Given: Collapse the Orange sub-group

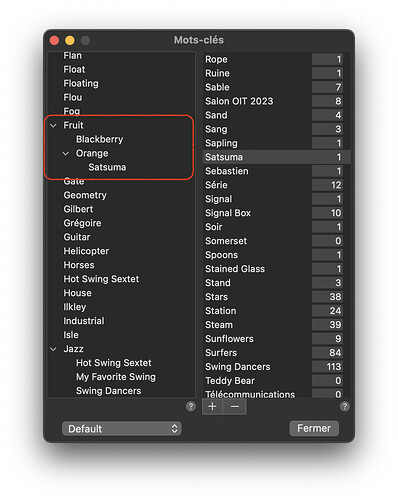Looking at the screenshot, I should [x=66, y=154].
